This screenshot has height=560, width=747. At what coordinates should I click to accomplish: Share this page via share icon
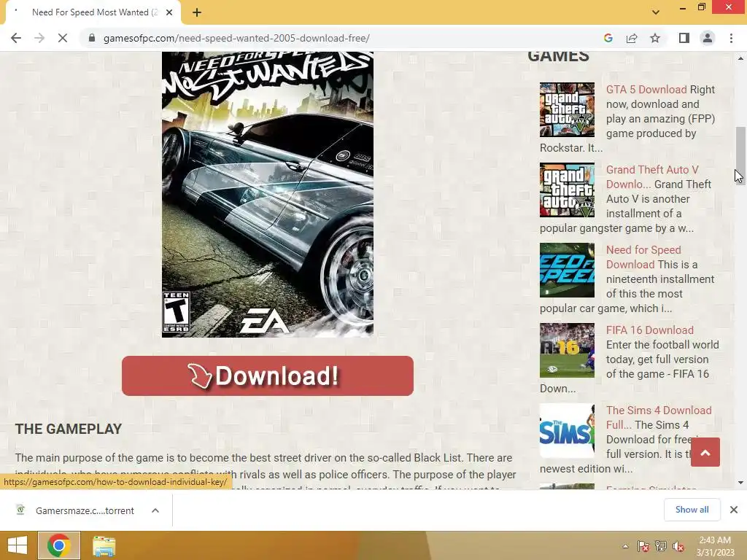click(x=632, y=38)
